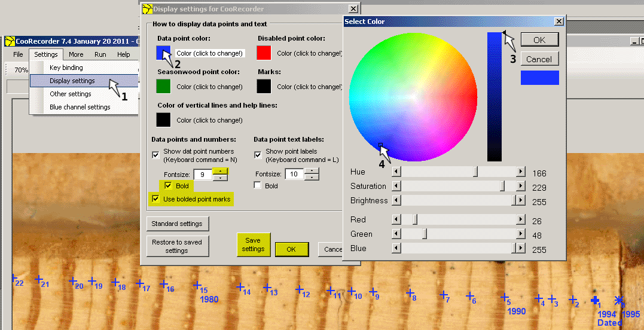Click the Hue slider left arrow
The width and height of the screenshot is (644, 330).
coord(396,172)
